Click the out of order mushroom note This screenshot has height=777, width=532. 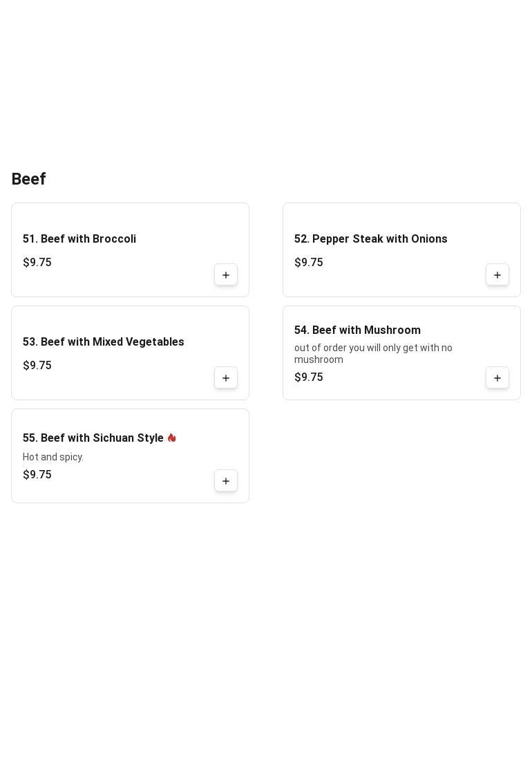tap(373, 353)
